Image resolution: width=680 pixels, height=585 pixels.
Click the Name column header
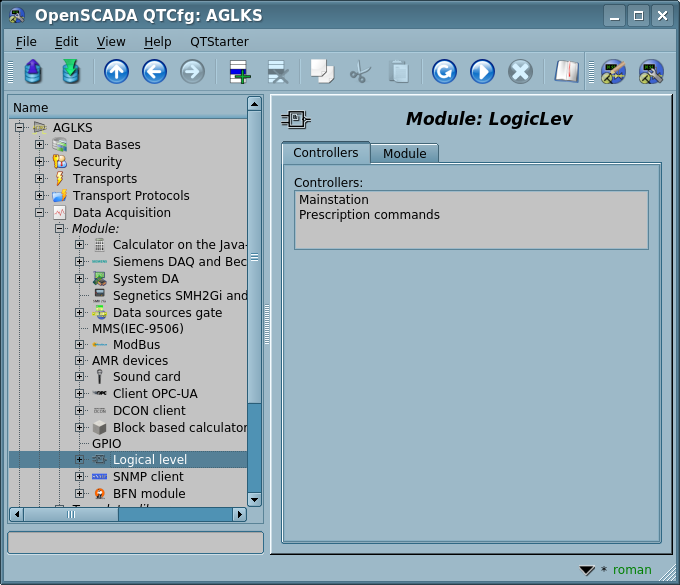coord(128,108)
